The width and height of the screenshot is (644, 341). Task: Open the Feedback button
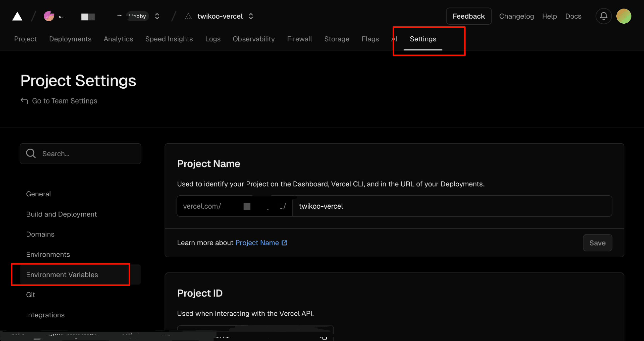469,16
